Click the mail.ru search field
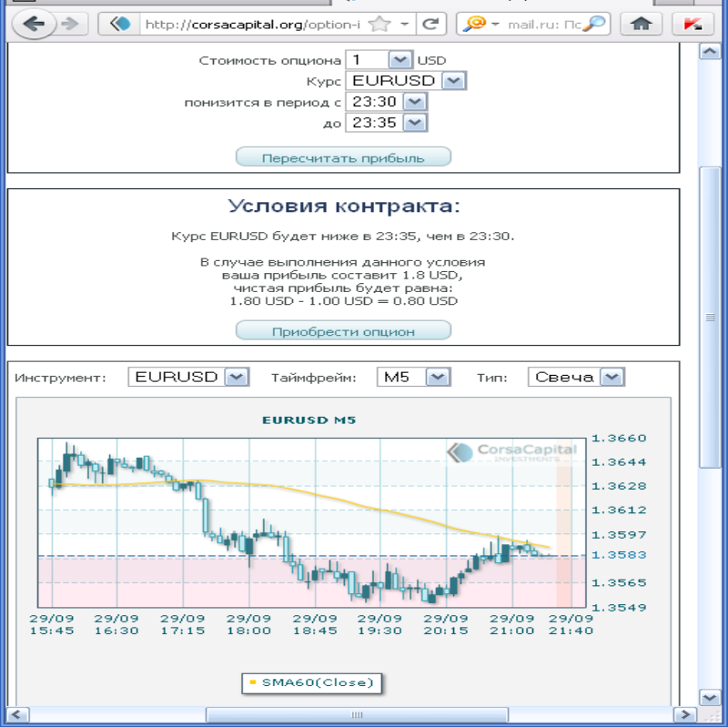 [x=544, y=24]
